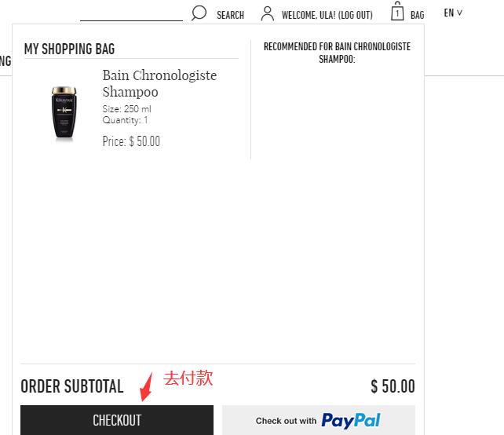Click the item price $ 50.00

click(131, 141)
